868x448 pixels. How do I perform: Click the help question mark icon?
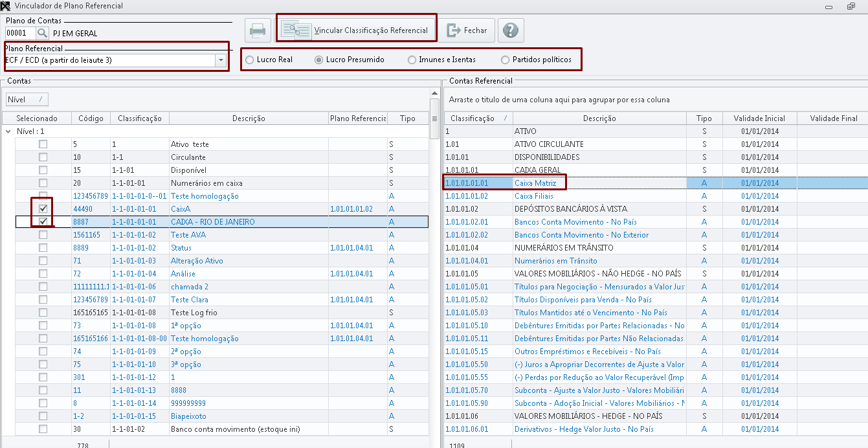click(511, 30)
